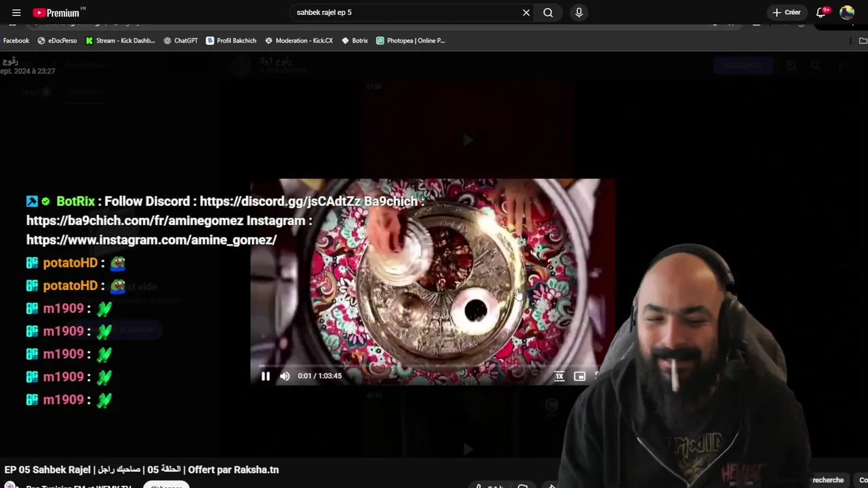Open the Facebook bookmark
The image size is (868, 488).
pyautogui.click(x=15, y=41)
